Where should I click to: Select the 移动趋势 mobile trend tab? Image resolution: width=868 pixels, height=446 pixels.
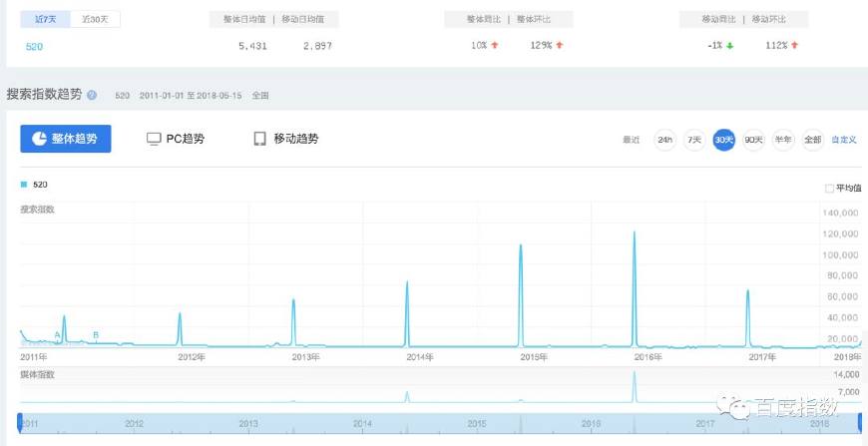point(285,139)
